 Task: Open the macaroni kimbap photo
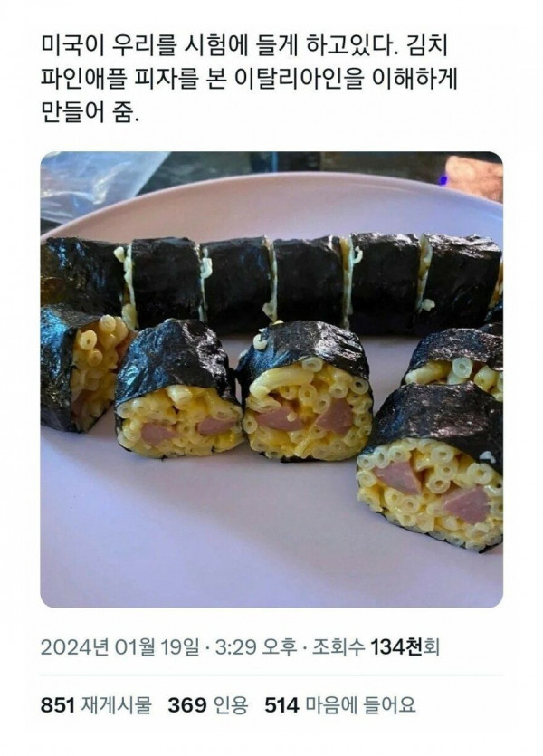click(x=271, y=379)
